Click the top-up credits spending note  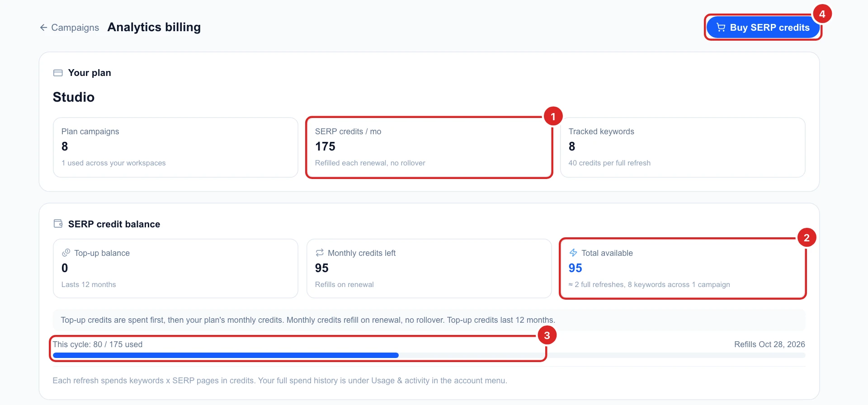pos(308,320)
